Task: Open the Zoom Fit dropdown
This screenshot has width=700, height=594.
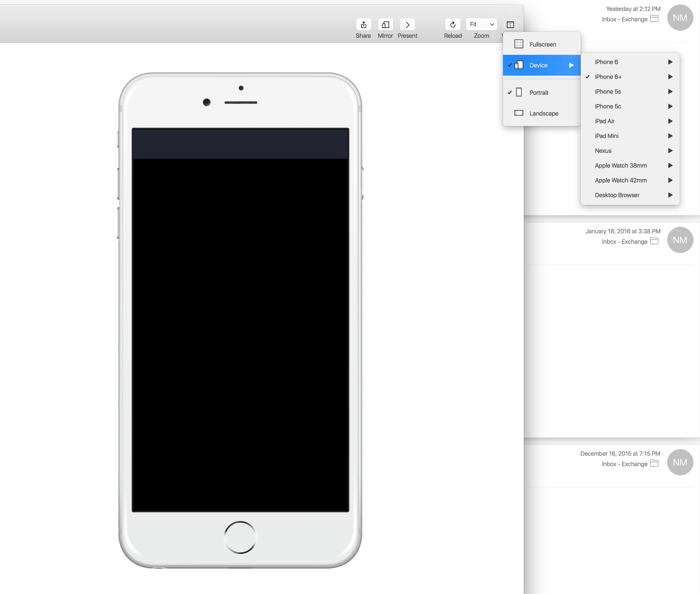Action: coord(482,24)
